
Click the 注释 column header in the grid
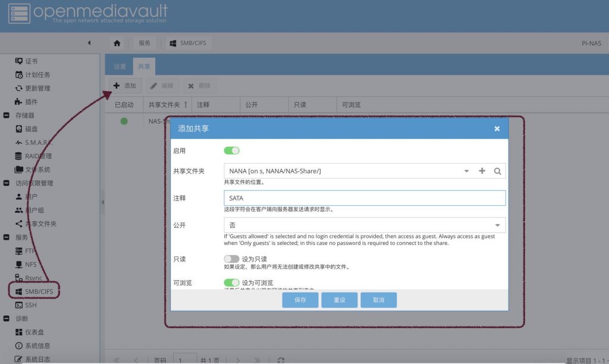[x=216, y=105]
